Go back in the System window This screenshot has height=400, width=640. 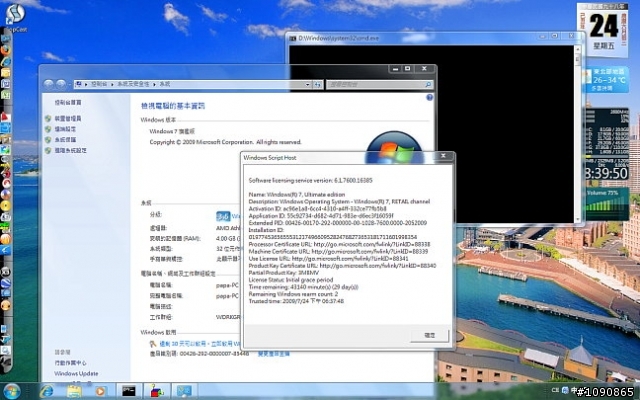tap(49, 84)
